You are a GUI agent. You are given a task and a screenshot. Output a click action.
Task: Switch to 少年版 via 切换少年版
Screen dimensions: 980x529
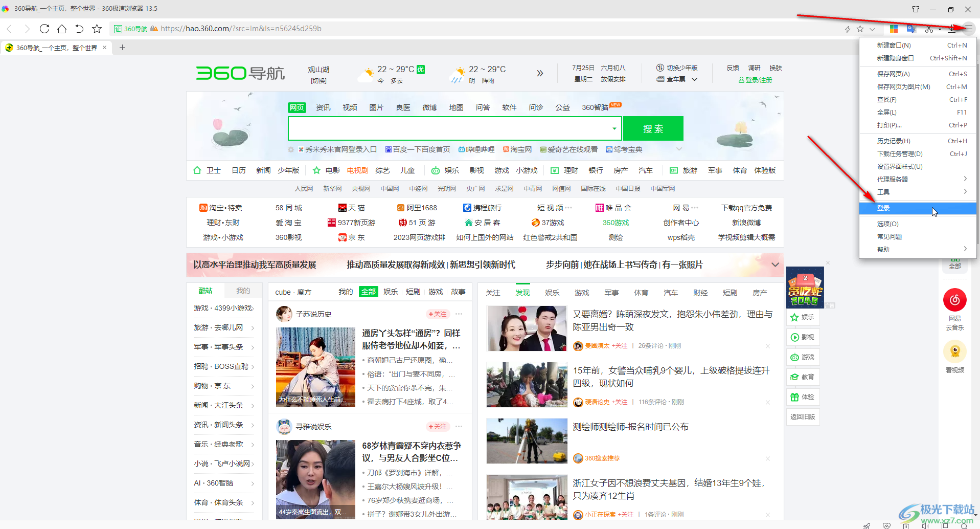pos(677,68)
